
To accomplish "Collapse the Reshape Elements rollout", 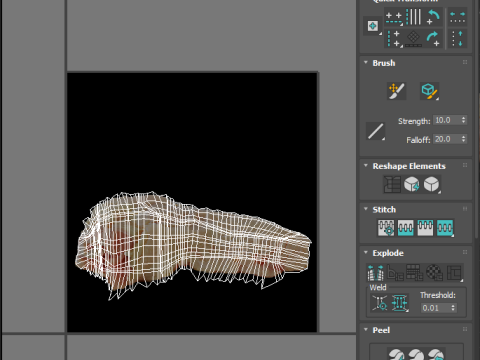I will pos(366,166).
